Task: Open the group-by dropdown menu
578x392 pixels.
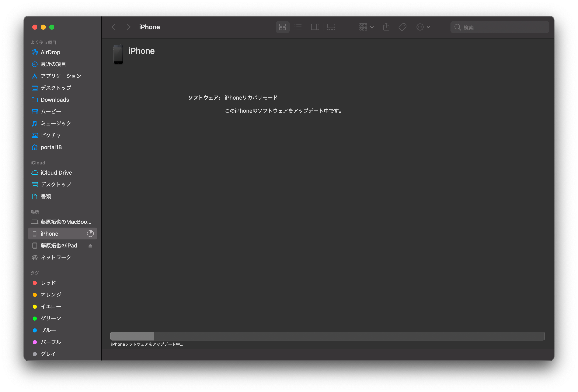Action: [x=366, y=27]
